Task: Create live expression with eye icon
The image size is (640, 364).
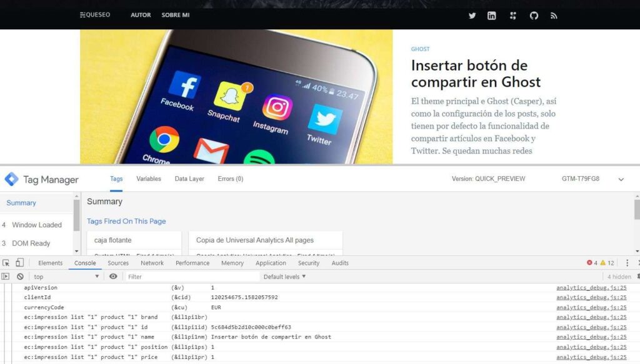Action: [113, 277]
